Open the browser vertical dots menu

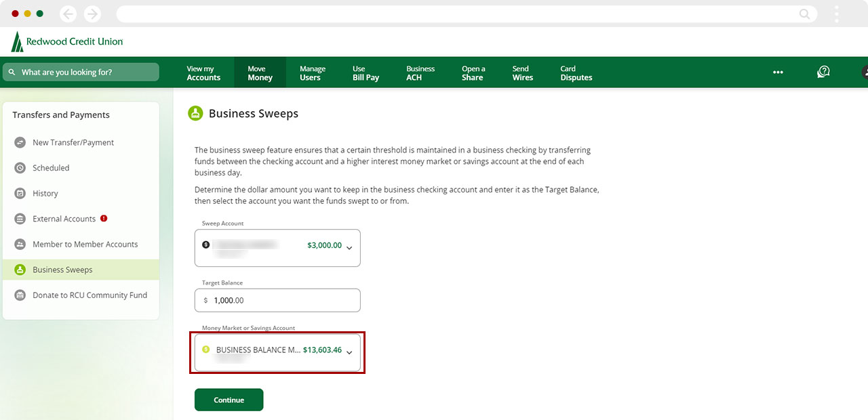pos(837,14)
